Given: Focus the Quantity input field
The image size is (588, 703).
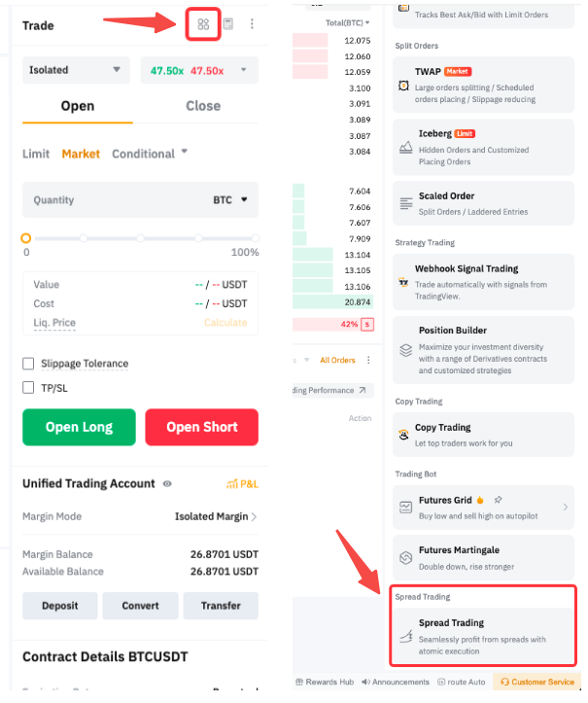Looking at the screenshot, I should [117, 200].
